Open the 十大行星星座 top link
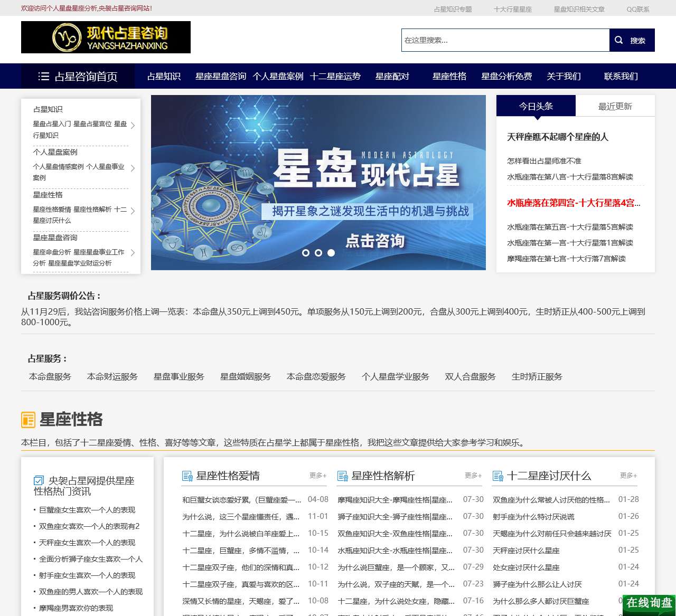The image size is (676, 616). 513,9
